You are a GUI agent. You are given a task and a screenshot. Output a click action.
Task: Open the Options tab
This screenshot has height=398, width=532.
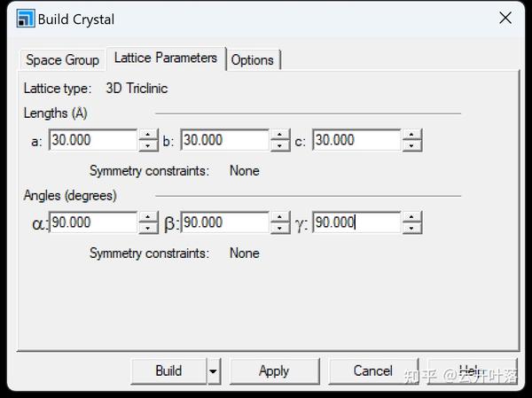[x=253, y=59]
